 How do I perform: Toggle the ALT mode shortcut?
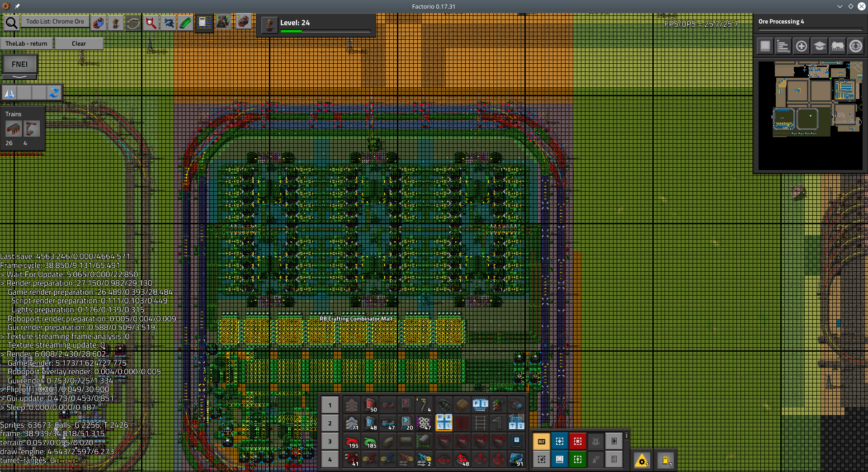(542, 441)
